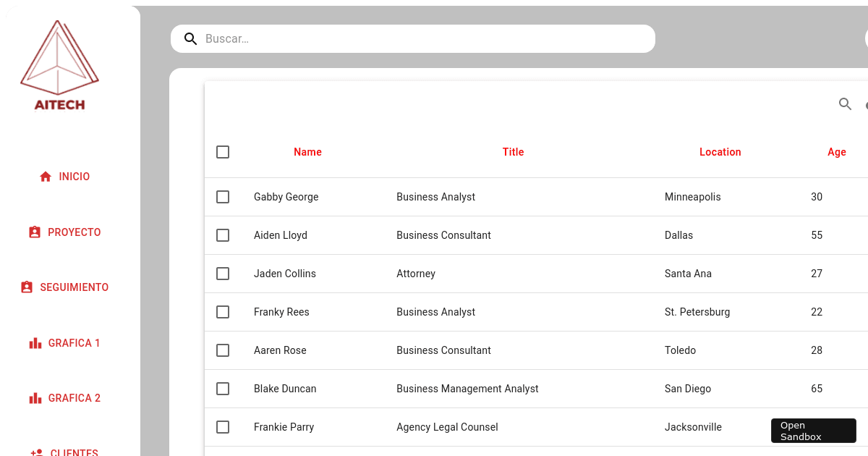Click the badge icon beside SEGUIMIENTO
This screenshot has height=456, width=868.
(27, 287)
